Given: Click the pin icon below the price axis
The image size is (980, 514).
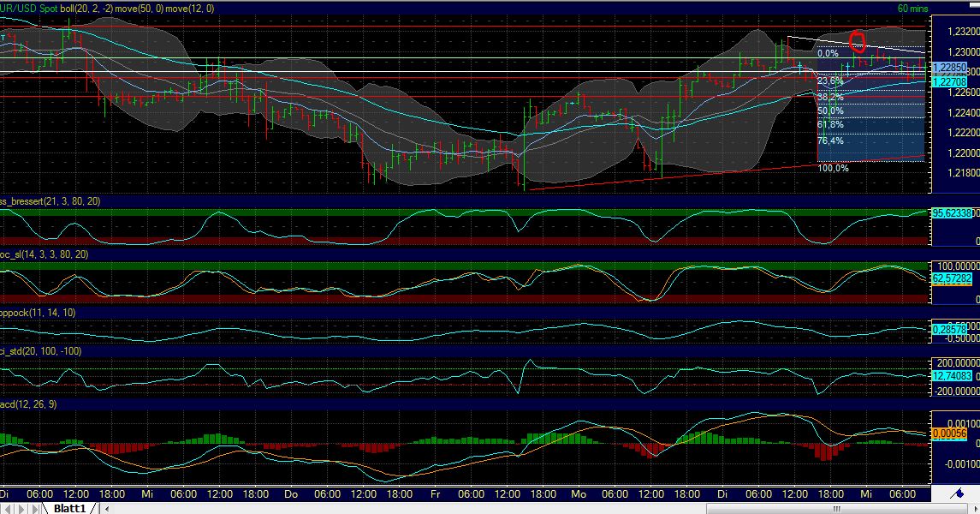Looking at the screenshot, I should click(956, 494).
